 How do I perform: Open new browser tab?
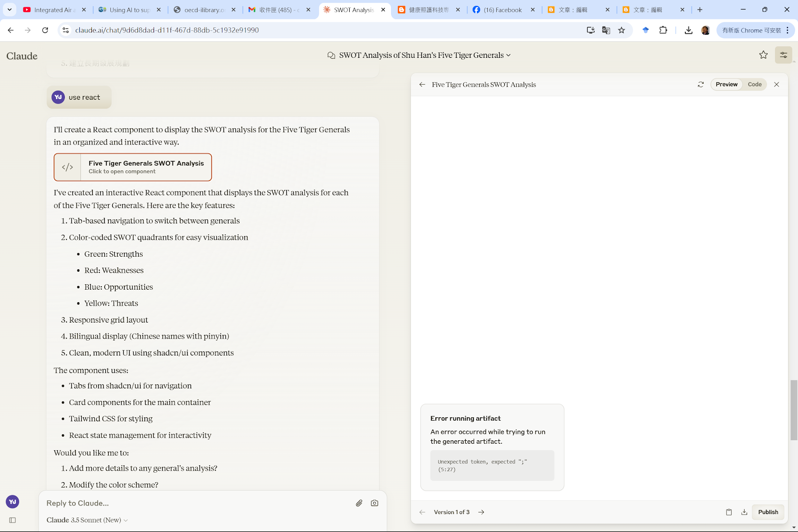point(700,9)
